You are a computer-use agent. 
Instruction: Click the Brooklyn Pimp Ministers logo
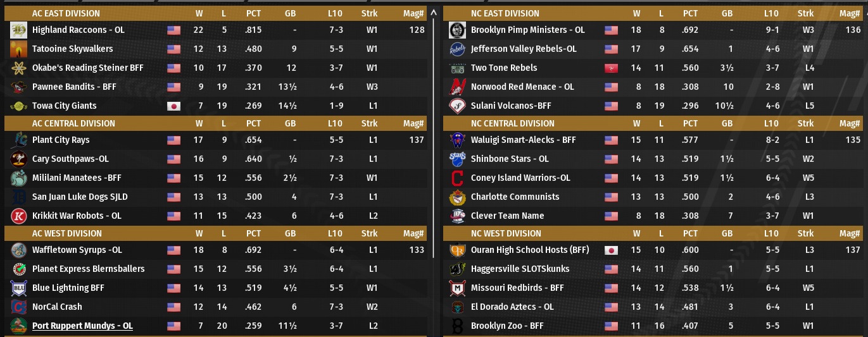(457, 30)
